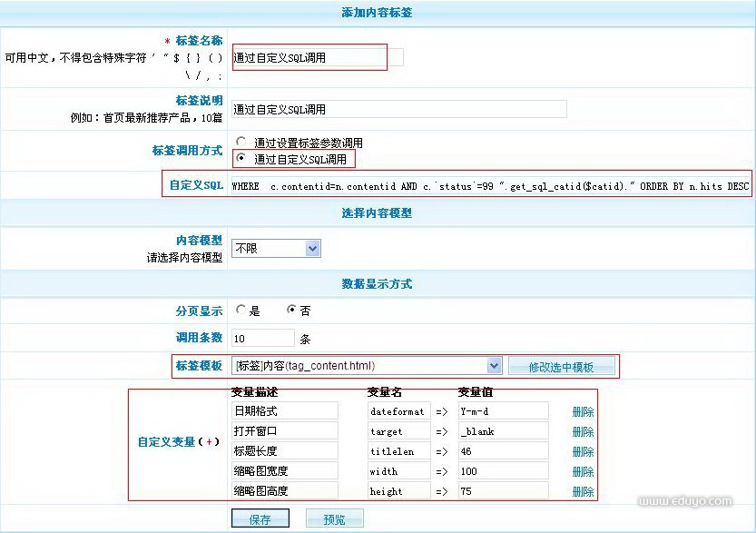Select radio 通过设置标签参数调用
This screenshot has height=533, width=756.
coord(241,143)
